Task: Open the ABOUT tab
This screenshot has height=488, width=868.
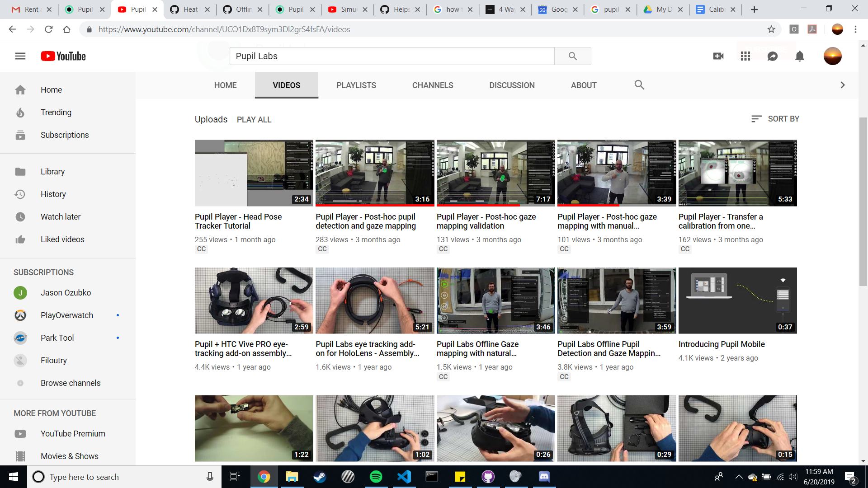Action: (x=584, y=85)
